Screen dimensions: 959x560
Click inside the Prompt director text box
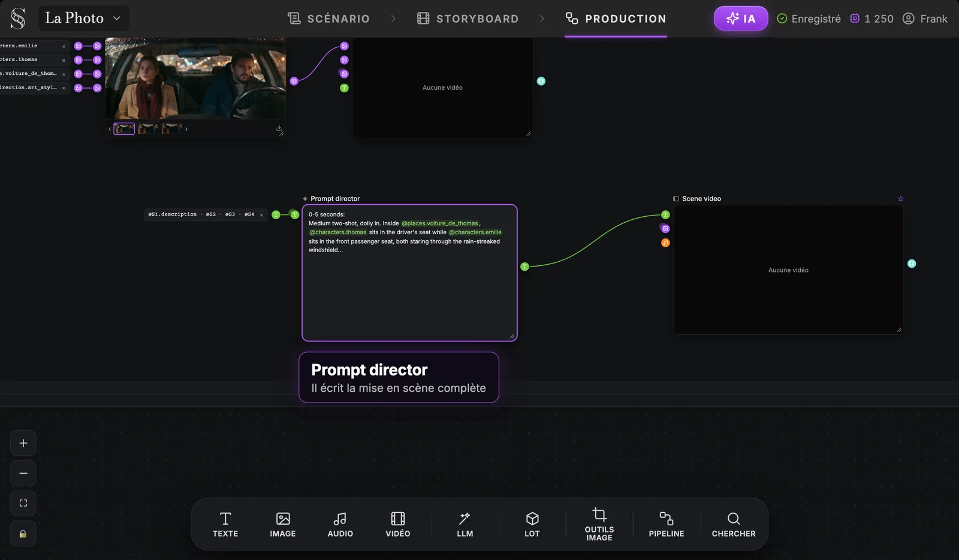(409, 273)
